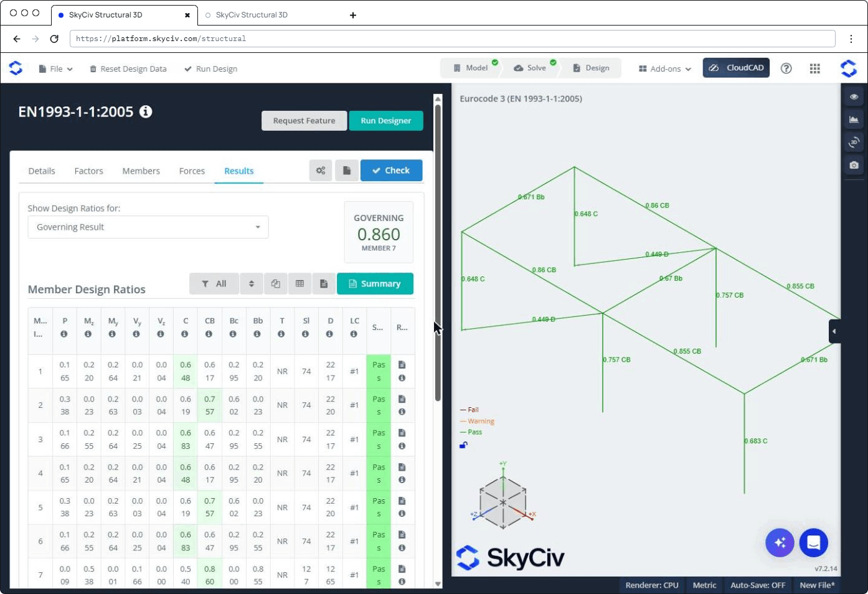Click the document icon left of Summary

coord(324,284)
